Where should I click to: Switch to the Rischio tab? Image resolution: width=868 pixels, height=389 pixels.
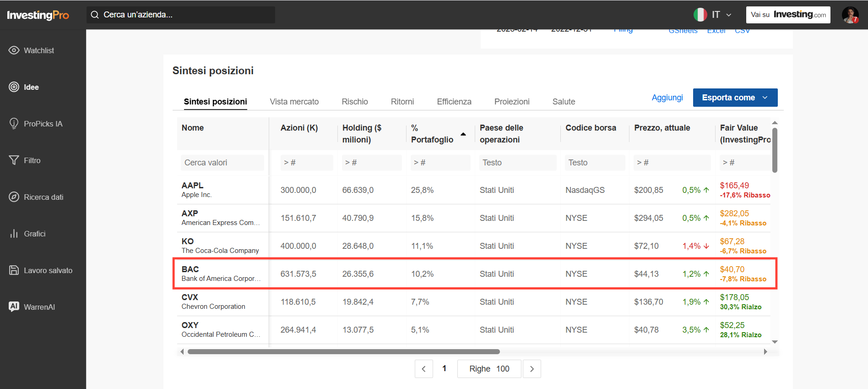tap(355, 102)
